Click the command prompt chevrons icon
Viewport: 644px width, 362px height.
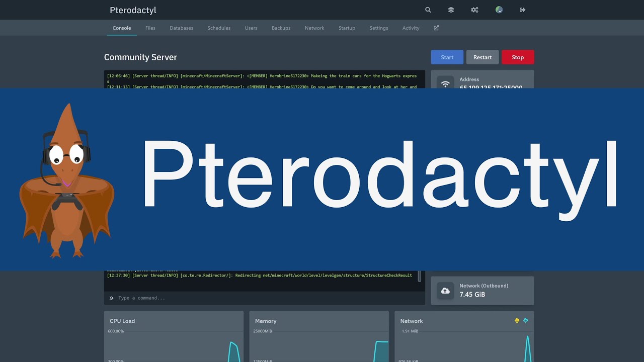tap(111, 298)
